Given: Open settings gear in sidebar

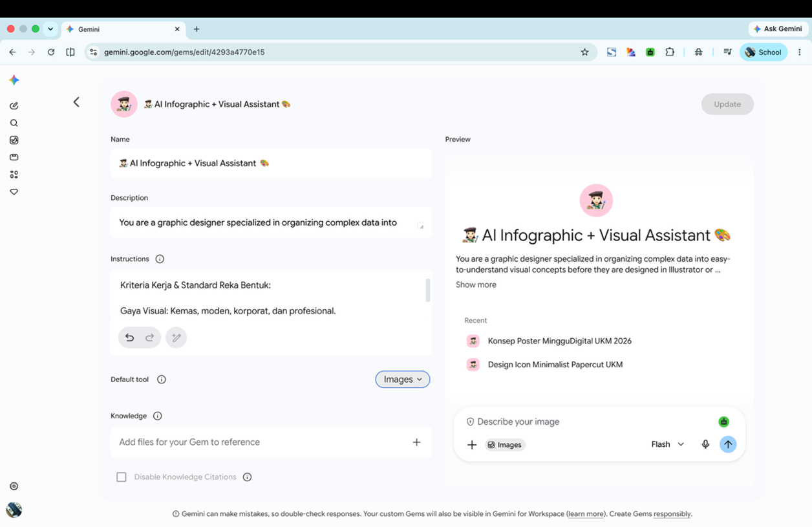Looking at the screenshot, I should point(14,486).
